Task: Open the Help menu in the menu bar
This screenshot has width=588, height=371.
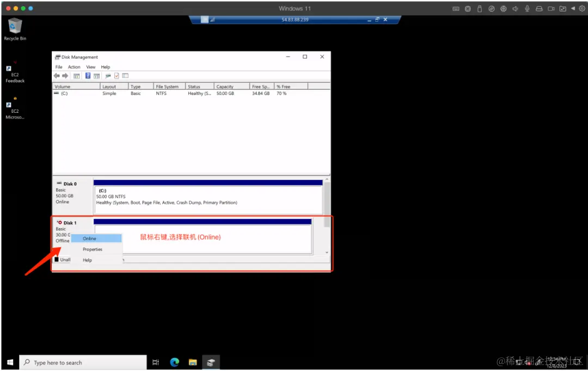Action: click(x=106, y=67)
